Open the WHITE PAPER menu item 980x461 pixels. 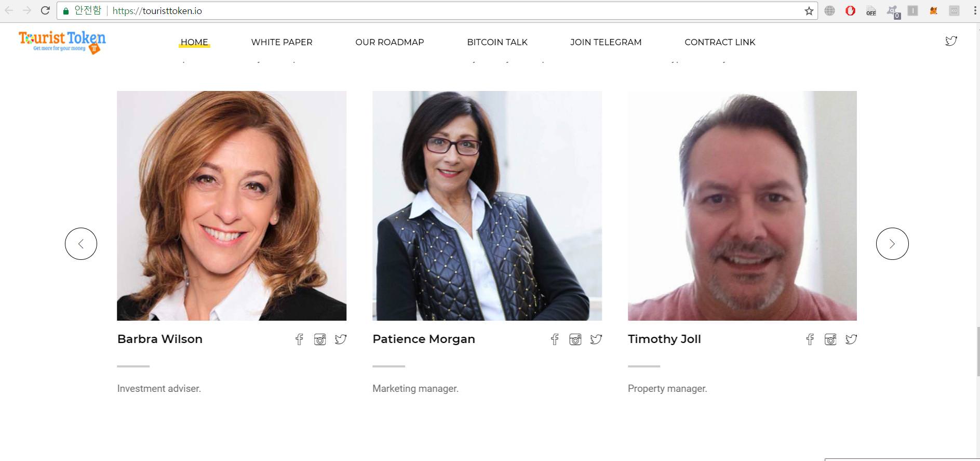click(281, 42)
